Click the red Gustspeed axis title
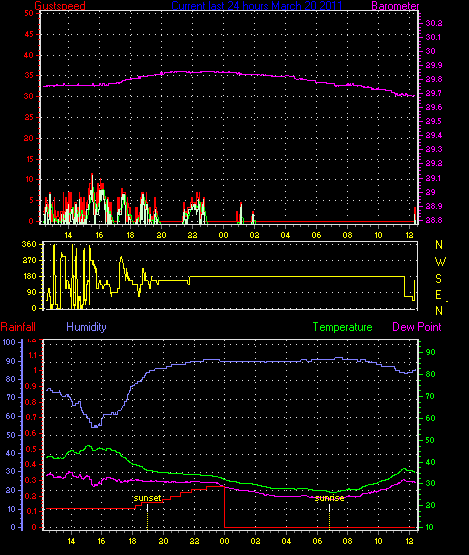 pyautogui.click(x=60, y=5)
